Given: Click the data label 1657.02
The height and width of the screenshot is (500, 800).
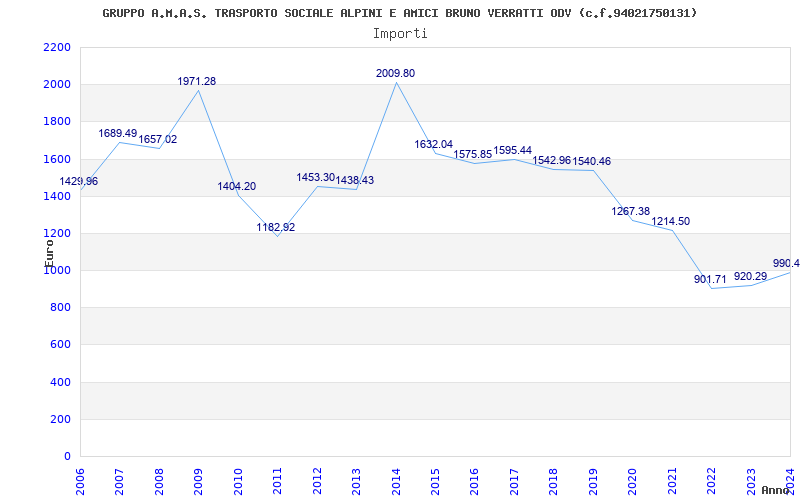Looking at the screenshot, I should click(x=158, y=139).
